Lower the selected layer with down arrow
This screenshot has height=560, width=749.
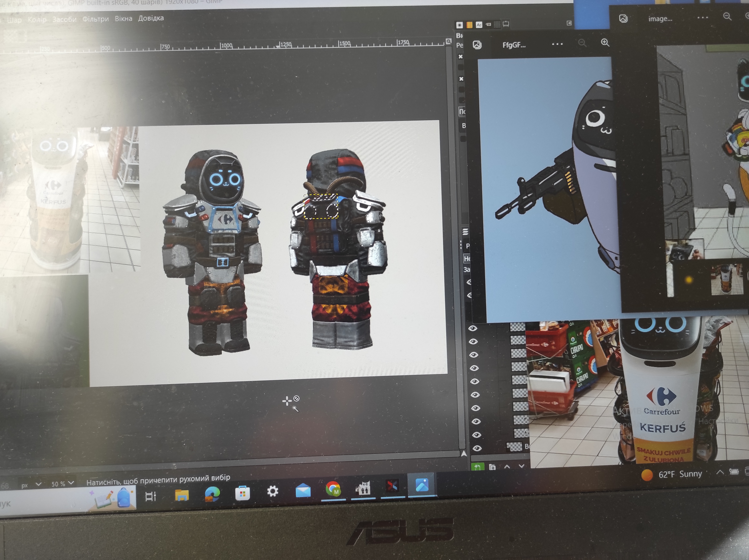pos(521,466)
